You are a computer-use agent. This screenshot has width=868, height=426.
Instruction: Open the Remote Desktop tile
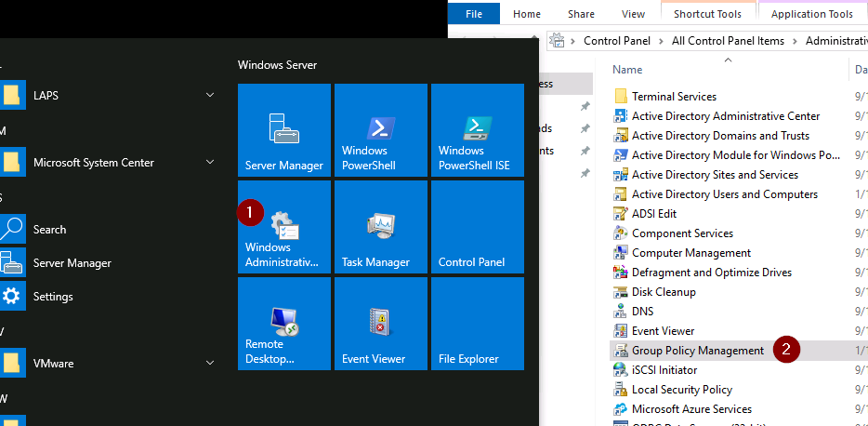pyautogui.click(x=284, y=324)
